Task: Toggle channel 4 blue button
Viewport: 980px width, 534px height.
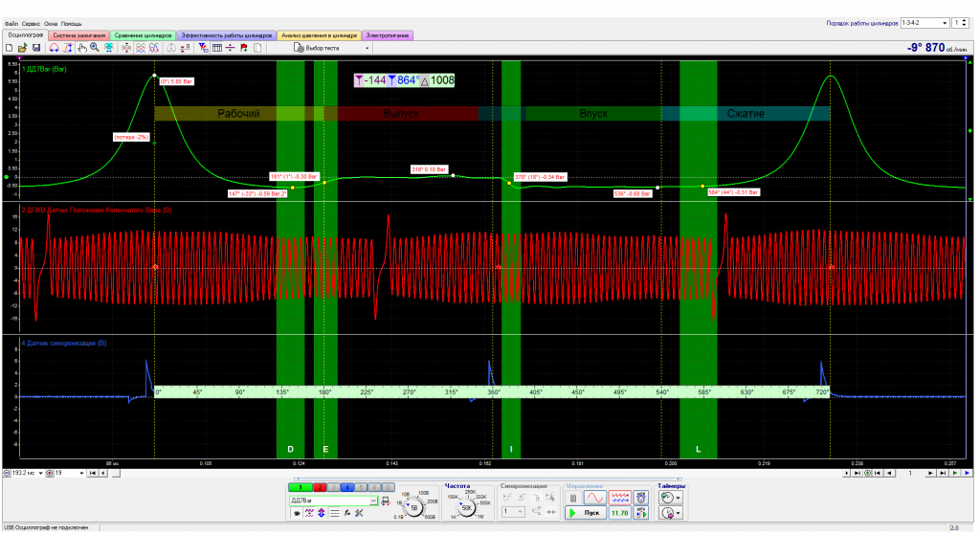Action: pyautogui.click(x=347, y=487)
